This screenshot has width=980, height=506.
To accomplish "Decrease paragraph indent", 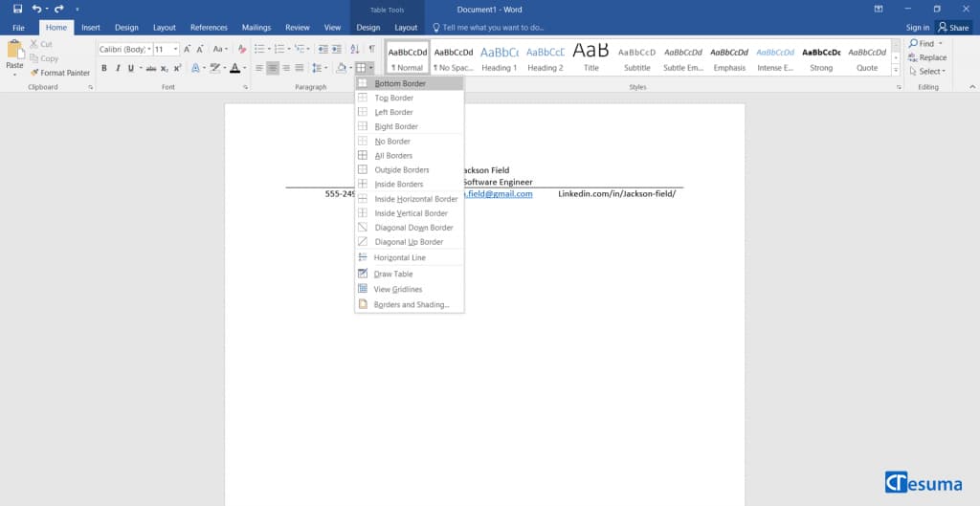I will coord(323,49).
